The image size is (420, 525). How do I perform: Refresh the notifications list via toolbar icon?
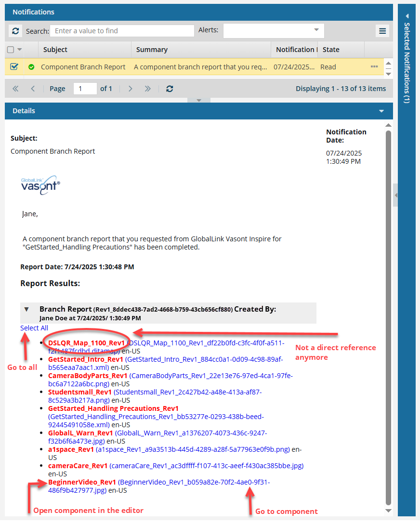[x=15, y=31]
